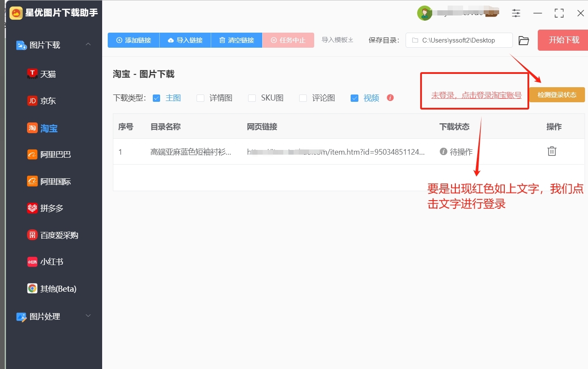
Task: Click the 待操作 status text
Action: pos(461,152)
